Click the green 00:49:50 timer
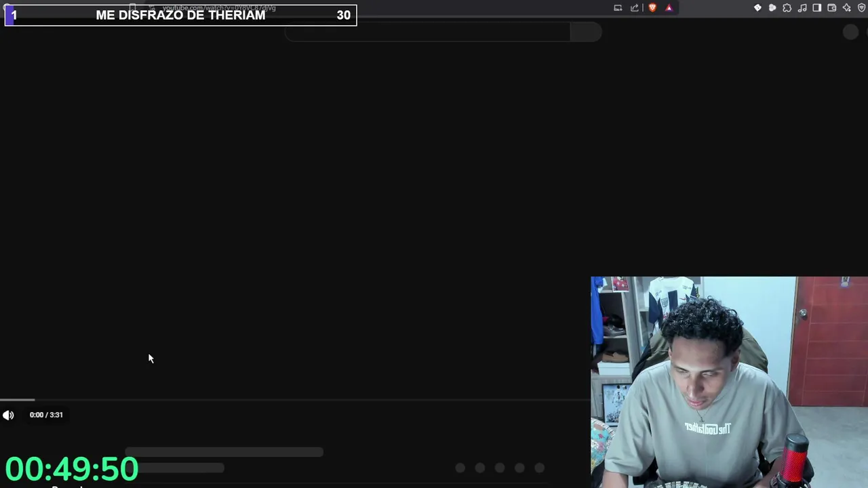Image resolution: width=868 pixels, height=488 pixels. [x=72, y=469]
